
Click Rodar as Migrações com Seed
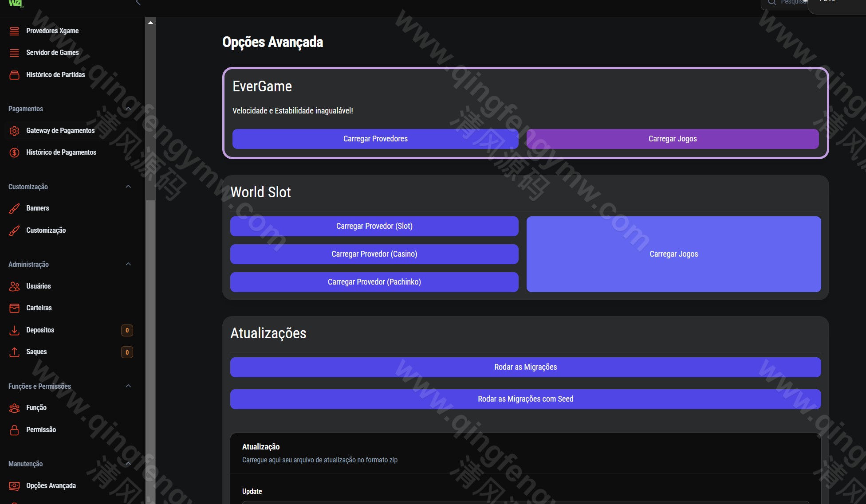click(526, 399)
